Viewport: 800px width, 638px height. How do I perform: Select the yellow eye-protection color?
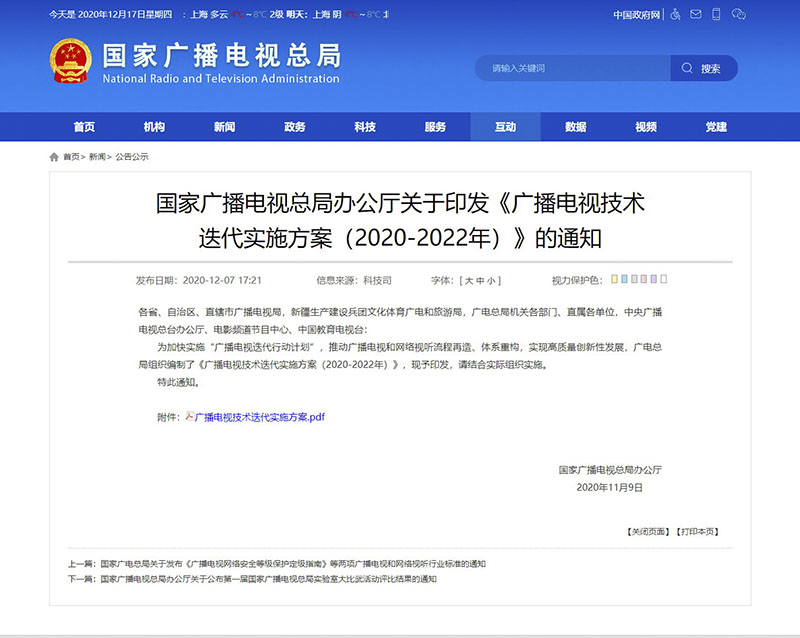click(x=614, y=279)
